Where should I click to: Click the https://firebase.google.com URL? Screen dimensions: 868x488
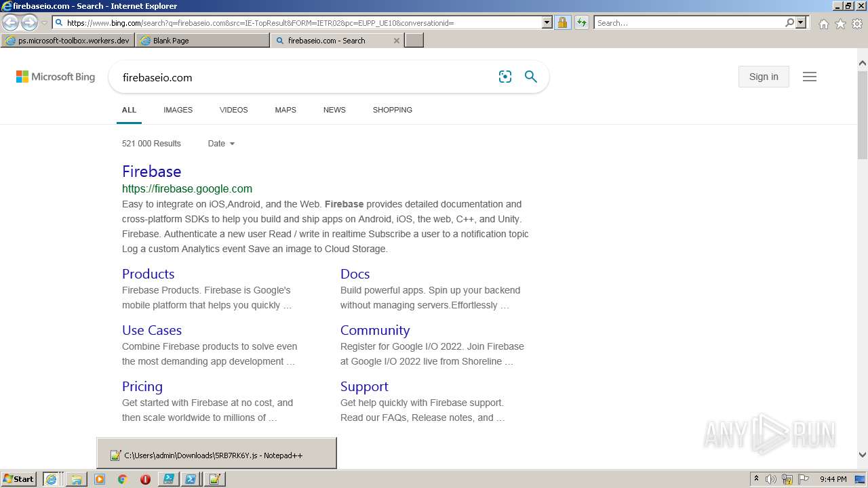187,189
